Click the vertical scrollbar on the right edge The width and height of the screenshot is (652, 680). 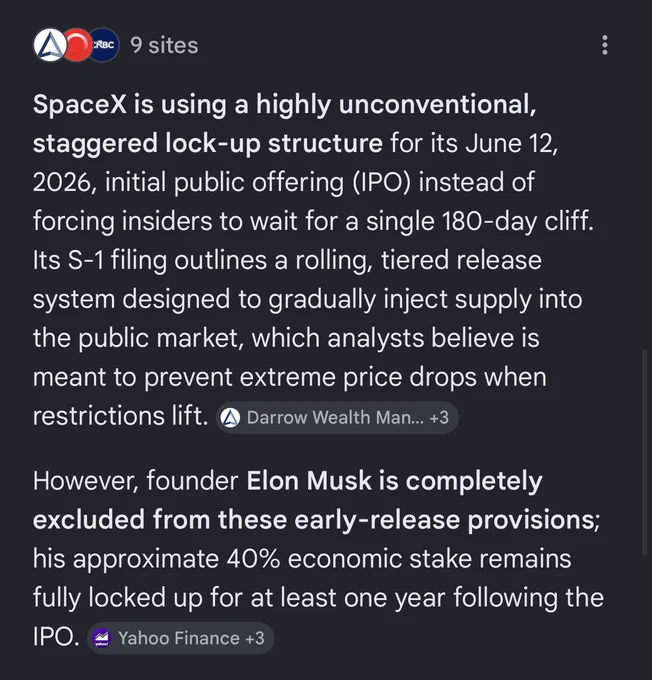point(645,451)
